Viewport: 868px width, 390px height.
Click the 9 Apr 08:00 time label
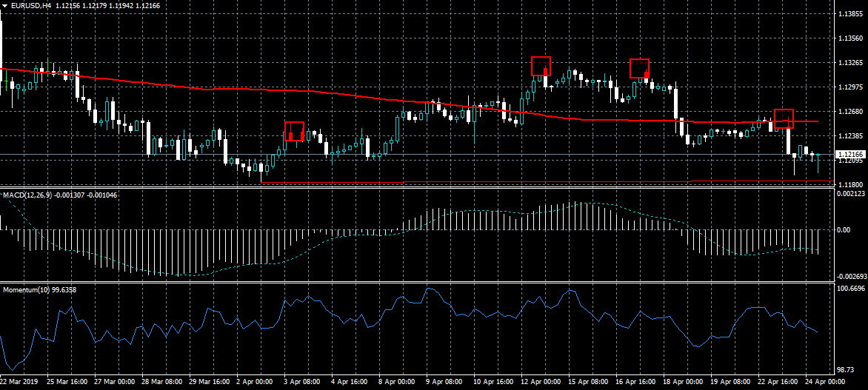pyautogui.click(x=444, y=383)
